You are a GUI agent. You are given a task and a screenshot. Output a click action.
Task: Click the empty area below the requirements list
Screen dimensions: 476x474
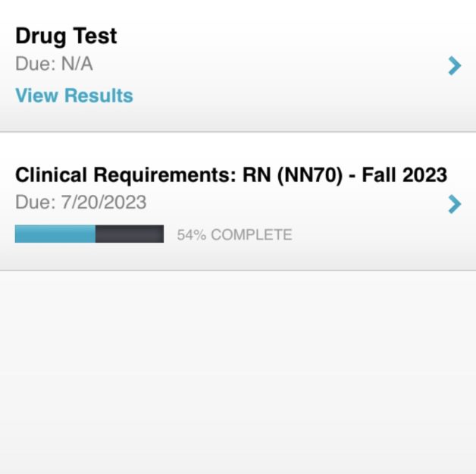(238, 364)
